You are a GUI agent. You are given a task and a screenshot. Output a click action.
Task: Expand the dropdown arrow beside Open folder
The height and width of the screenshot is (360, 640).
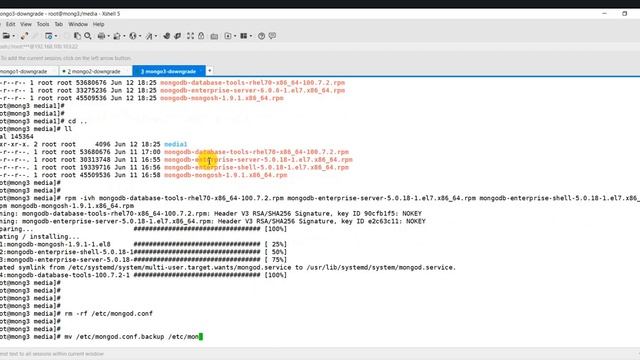point(13,36)
